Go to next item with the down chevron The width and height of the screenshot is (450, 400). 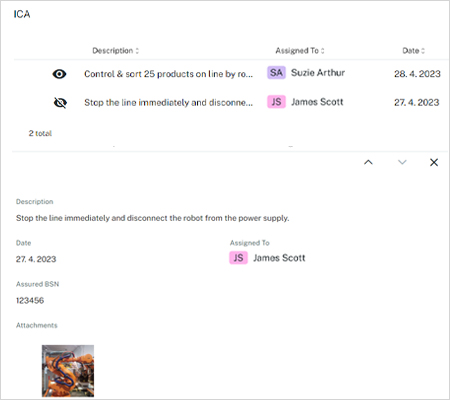(402, 162)
